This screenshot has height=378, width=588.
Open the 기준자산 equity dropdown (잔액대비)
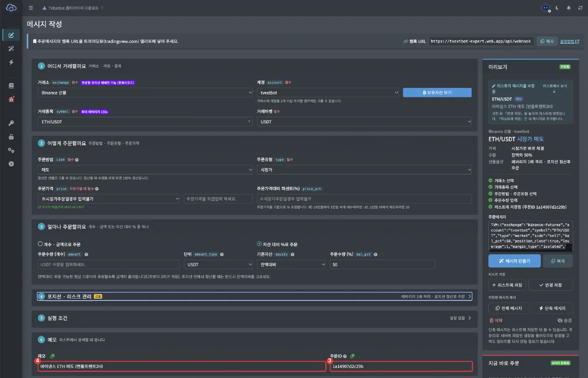tap(291, 265)
